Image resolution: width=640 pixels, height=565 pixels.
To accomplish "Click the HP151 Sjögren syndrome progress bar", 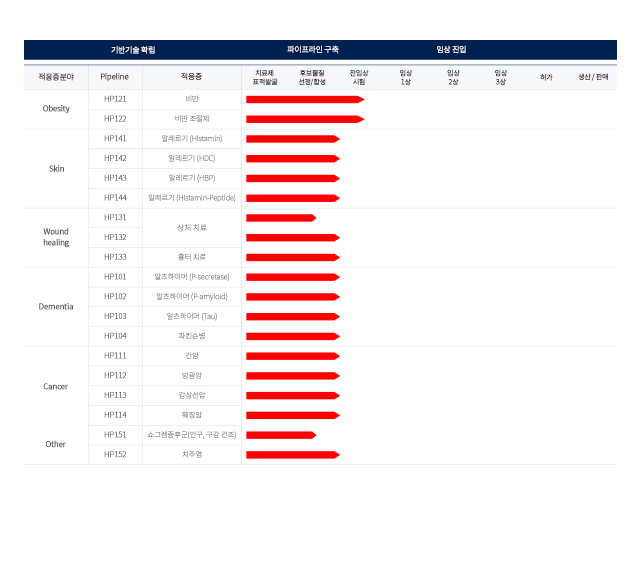I will [x=280, y=435].
